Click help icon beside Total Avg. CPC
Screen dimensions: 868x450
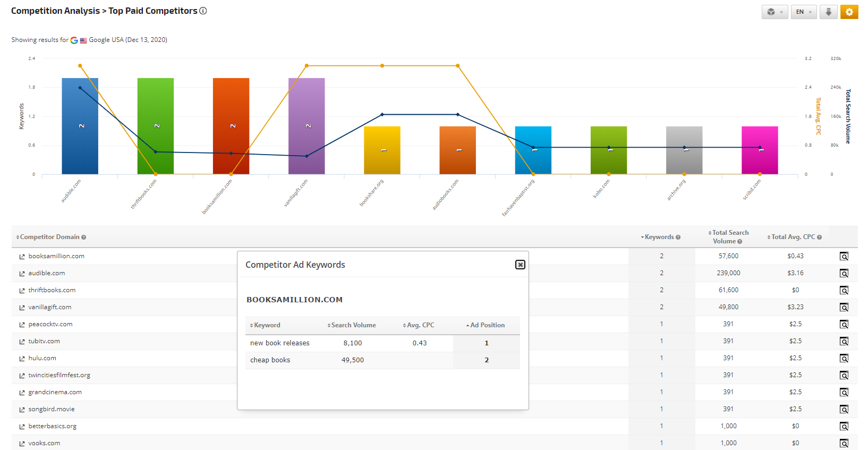819,237
